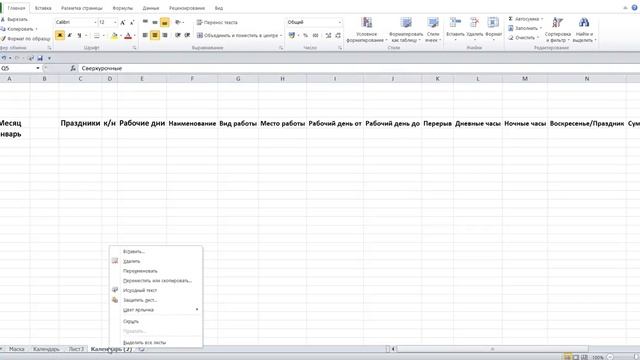
Task: Toggle center horizontal alignment
Action: (x=155, y=36)
